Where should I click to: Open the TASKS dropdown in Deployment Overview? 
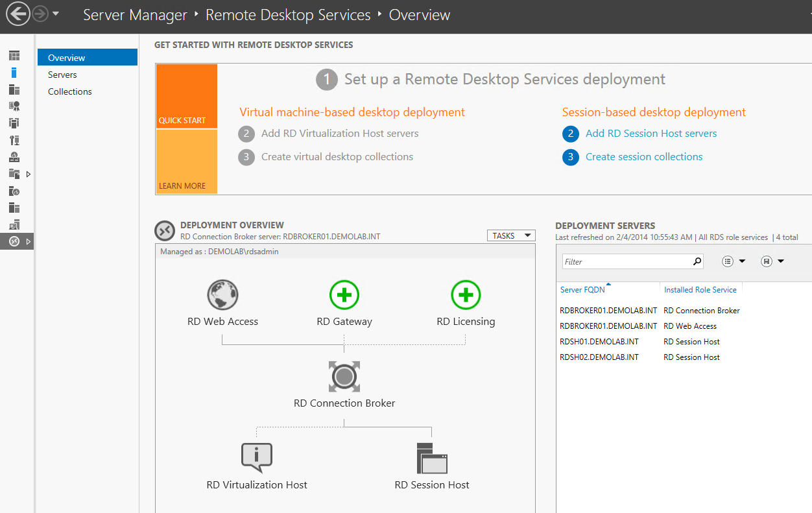pos(511,236)
